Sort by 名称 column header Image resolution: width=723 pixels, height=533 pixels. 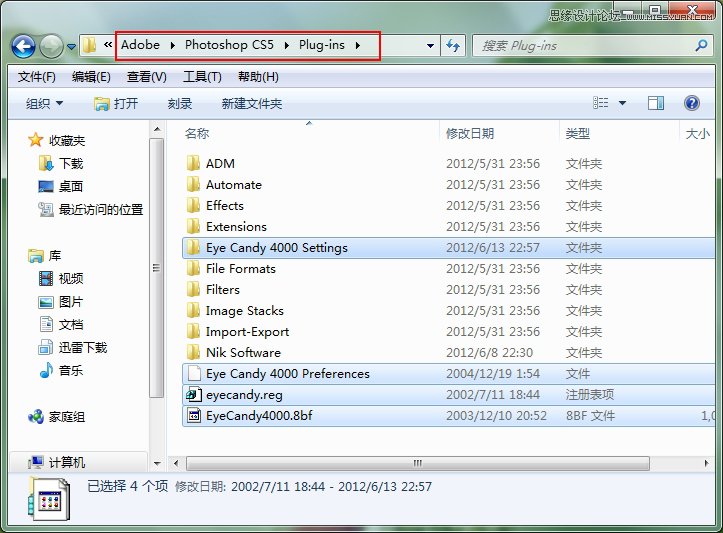click(x=197, y=134)
